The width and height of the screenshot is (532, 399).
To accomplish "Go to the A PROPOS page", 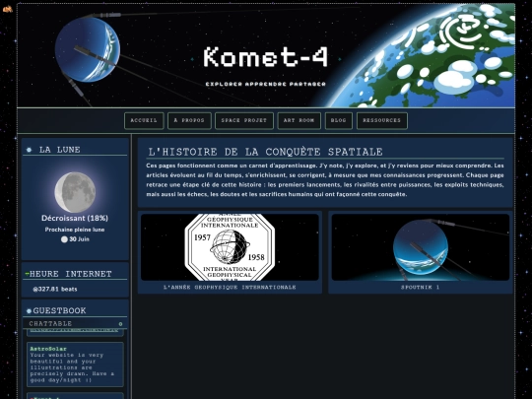I will pos(189,121).
